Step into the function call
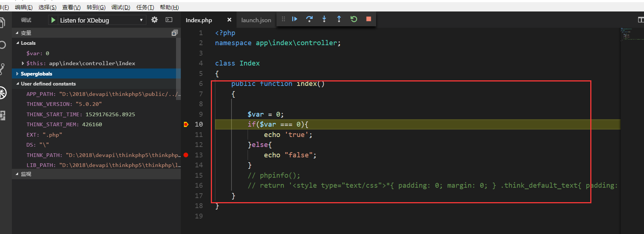 [x=324, y=19]
